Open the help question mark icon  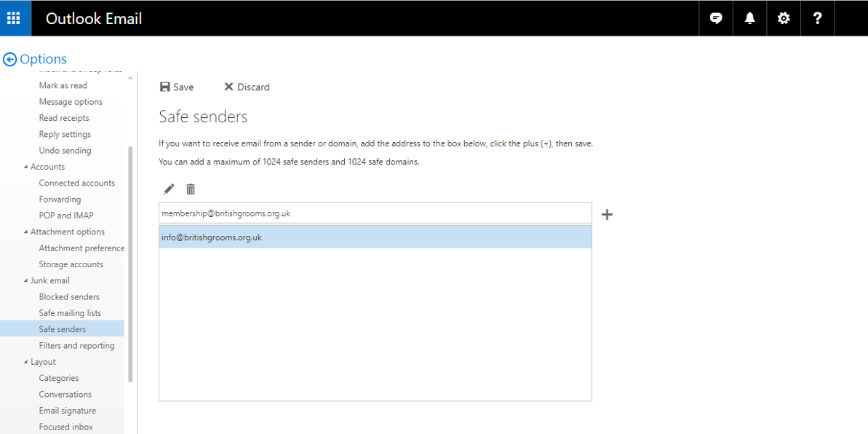(x=817, y=18)
